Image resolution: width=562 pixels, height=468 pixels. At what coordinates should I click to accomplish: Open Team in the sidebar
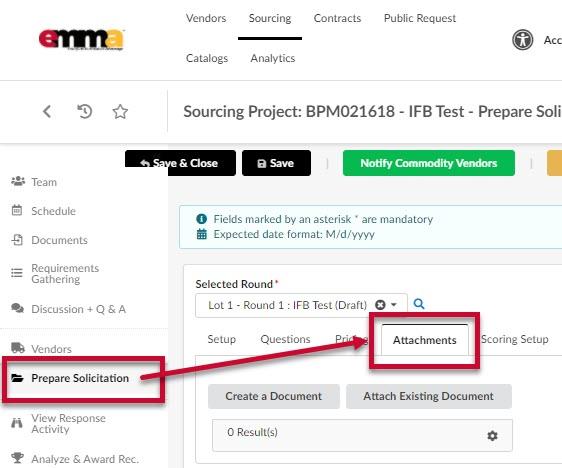point(44,182)
